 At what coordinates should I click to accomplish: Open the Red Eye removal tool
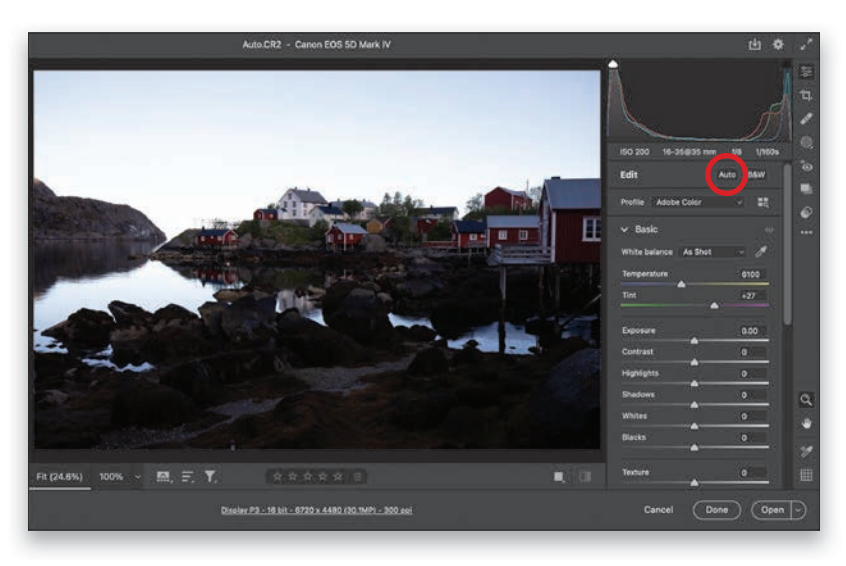click(806, 166)
